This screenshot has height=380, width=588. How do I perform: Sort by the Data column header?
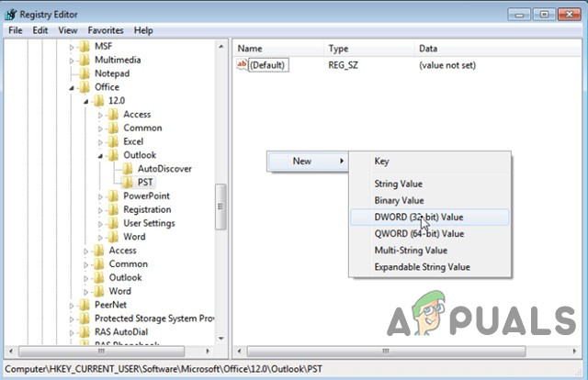tap(498, 49)
